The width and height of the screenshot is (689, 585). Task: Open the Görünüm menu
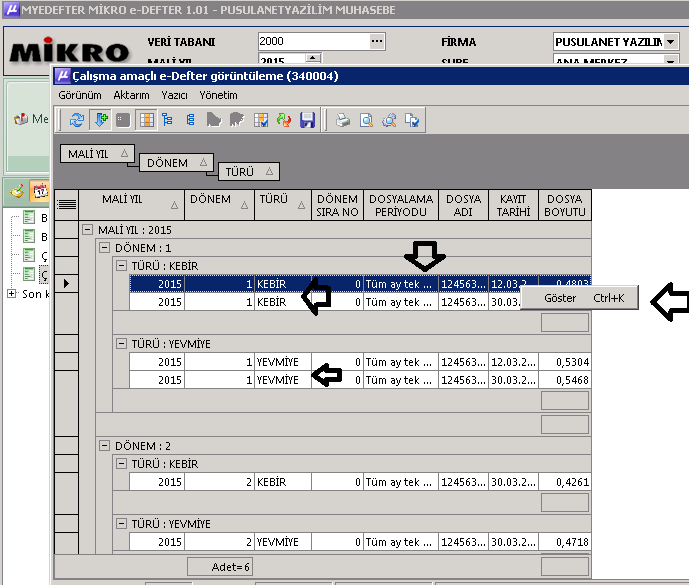coord(80,95)
